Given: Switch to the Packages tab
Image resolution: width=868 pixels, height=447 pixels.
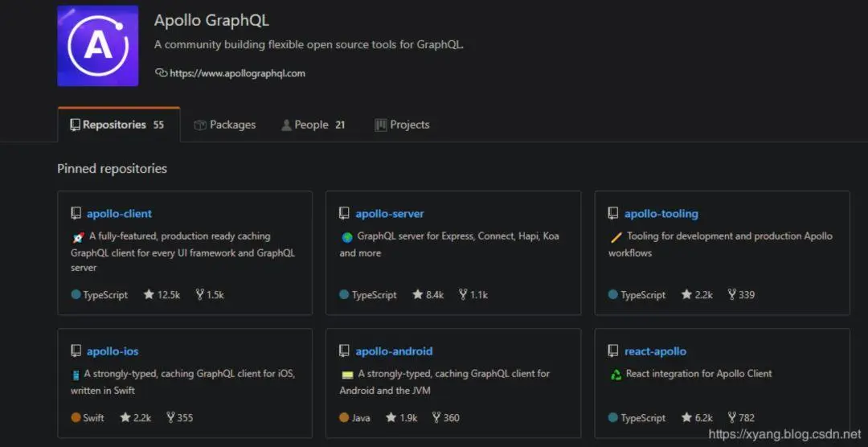Looking at the screenshot, I should click(x=225, y=125).
